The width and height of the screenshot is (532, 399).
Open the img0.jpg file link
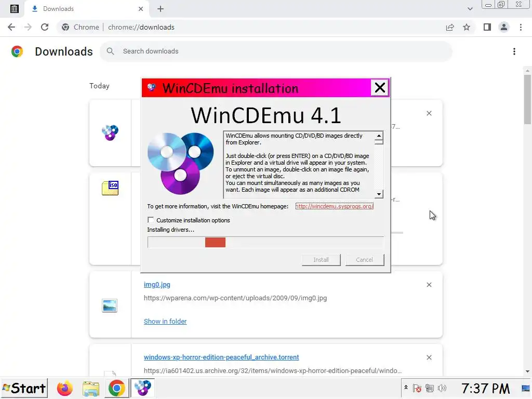(157, 285)
